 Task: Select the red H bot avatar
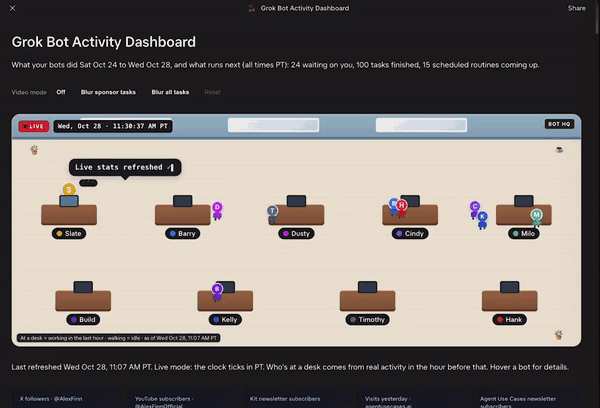click(x=401, y=207)
